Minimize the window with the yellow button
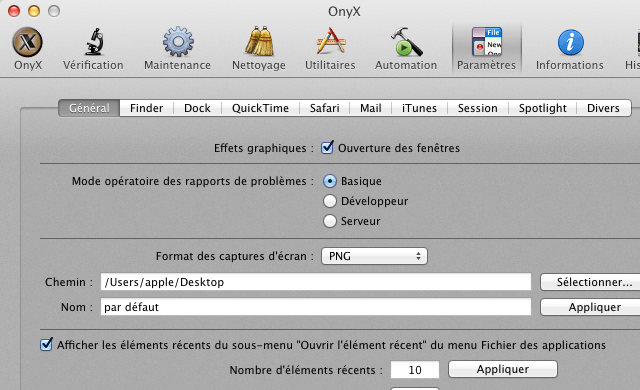 click(34, 11)
